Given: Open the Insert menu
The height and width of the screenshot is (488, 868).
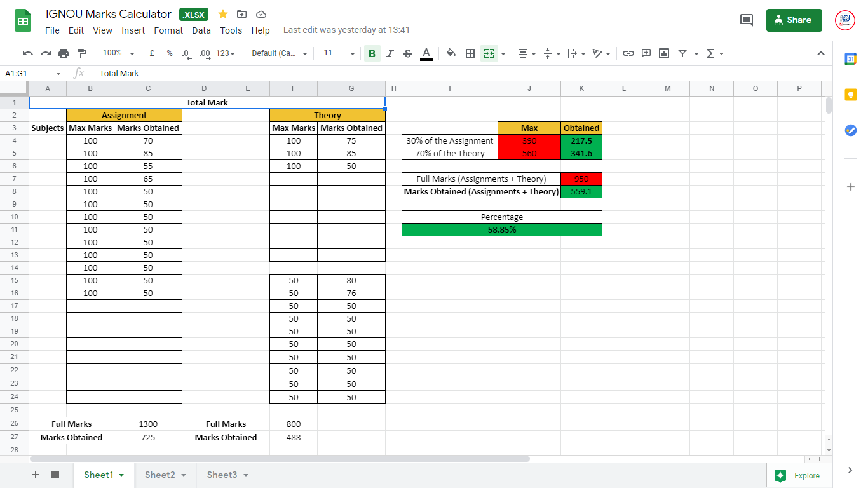Looking at the screenshot, I should pos(133,30).
